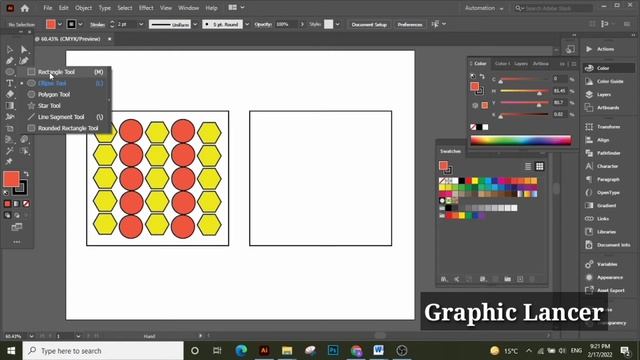Open the File menu
Viewport: 640px width, 360px height.
pos(48,8)
